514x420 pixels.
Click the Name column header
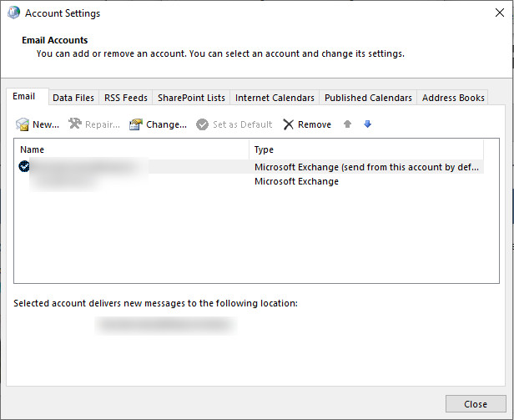[132, 149]
